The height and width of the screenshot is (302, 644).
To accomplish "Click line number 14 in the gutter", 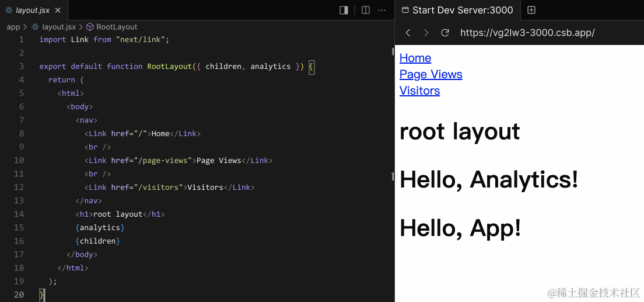I will click(19, 214).
